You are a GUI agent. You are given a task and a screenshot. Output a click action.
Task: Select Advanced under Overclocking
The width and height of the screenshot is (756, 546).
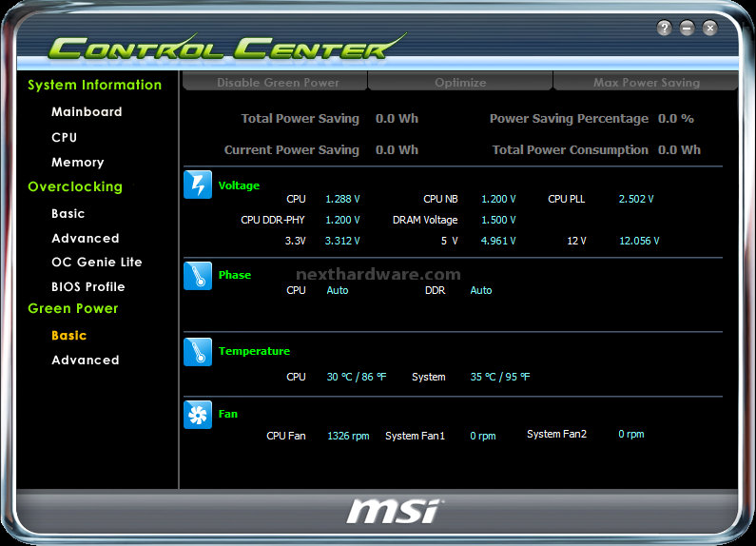tap(86, 238)
